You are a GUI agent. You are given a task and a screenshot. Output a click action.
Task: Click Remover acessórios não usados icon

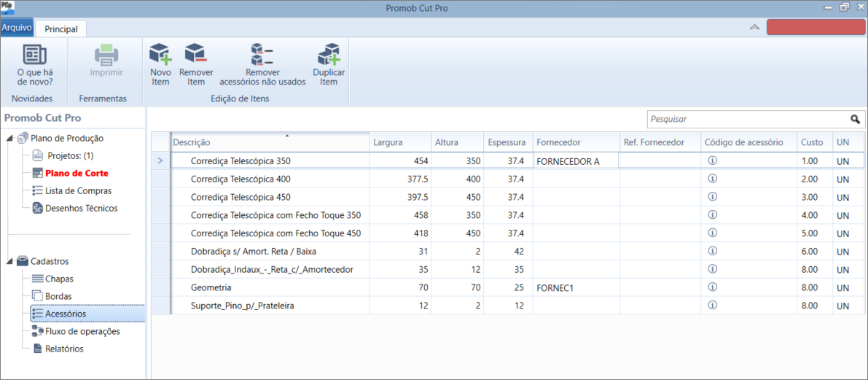tap(262, 54)
